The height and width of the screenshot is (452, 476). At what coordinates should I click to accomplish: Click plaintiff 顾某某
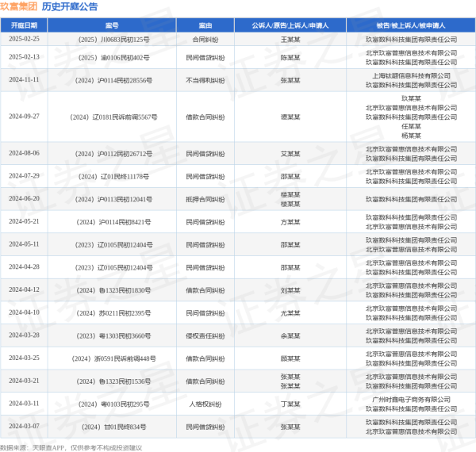pyautogui.click(x=290, y=358)
